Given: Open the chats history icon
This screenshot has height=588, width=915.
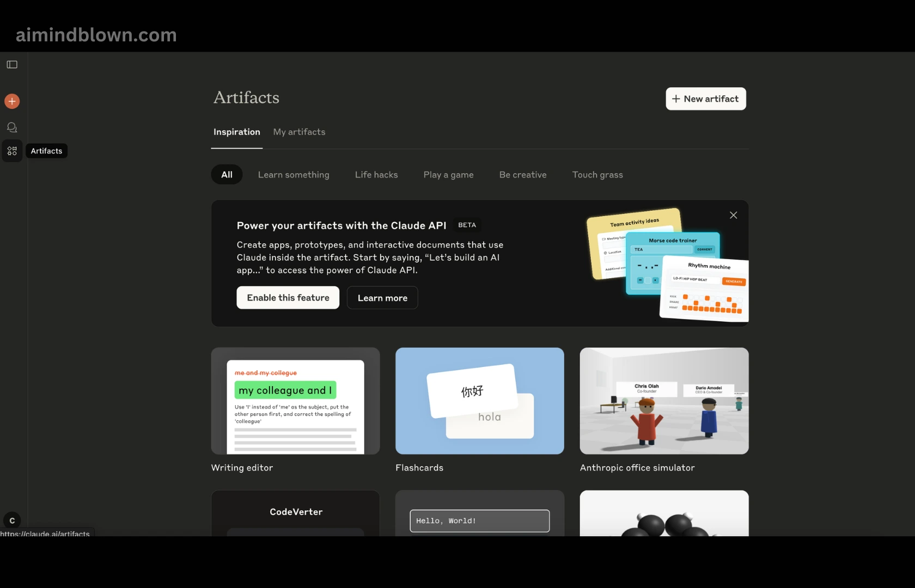Looking at the screenshot, I should click(12, 127).
